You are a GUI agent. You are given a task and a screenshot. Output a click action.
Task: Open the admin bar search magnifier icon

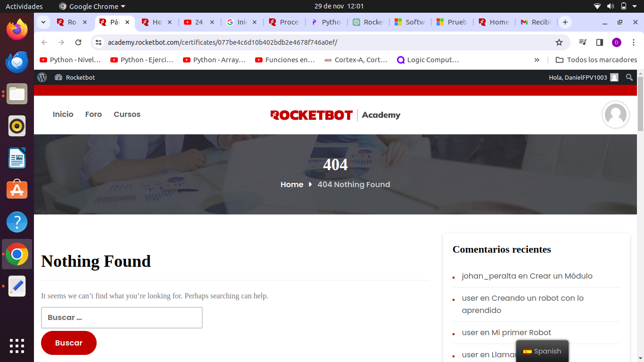click(629, 77)
